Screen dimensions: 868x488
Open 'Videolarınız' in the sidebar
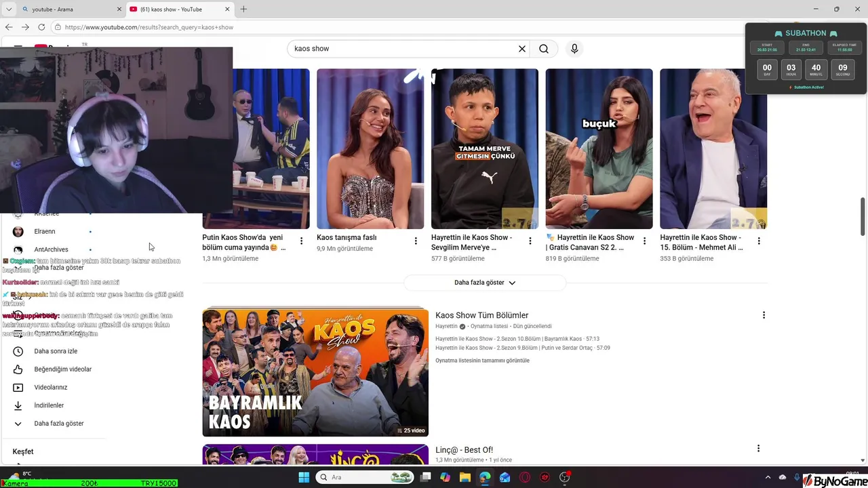[51, 388]
